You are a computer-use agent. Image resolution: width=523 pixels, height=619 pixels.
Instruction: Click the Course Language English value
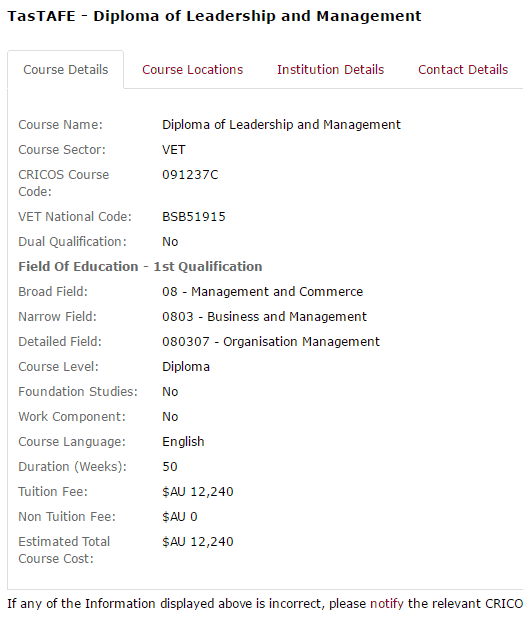pos(183,442)
